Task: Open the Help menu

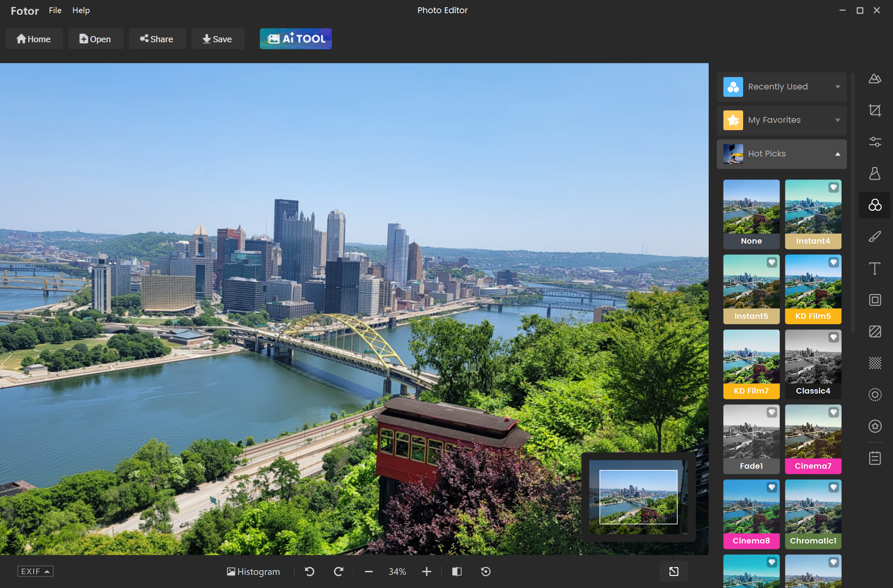Action: pyautogui.click(x=81, y=10)
